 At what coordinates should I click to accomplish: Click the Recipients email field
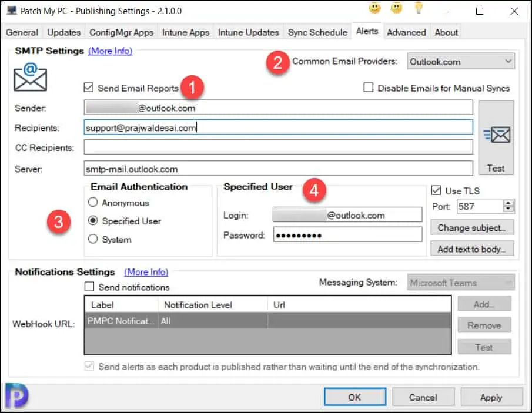coord(278,127)
